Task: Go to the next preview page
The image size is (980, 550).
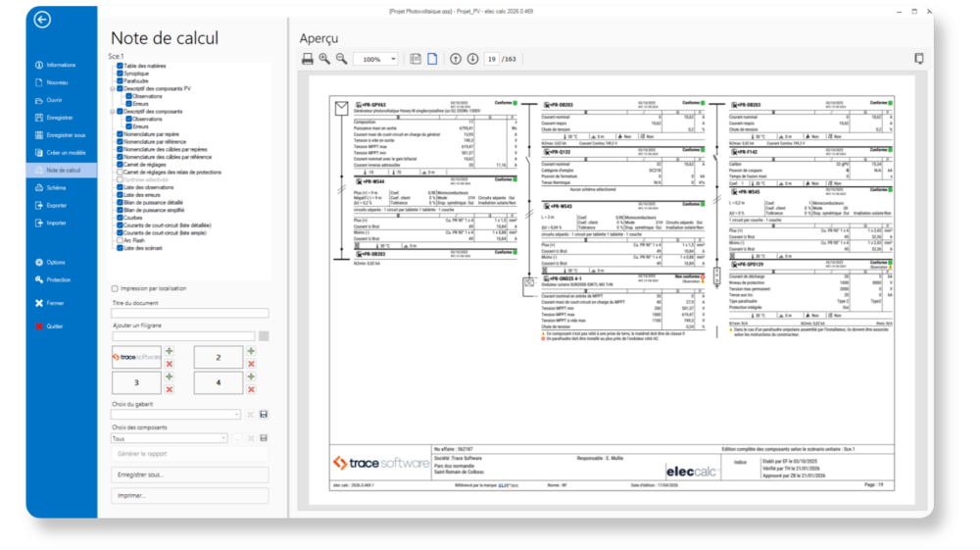Action: (x=473, y=60)
